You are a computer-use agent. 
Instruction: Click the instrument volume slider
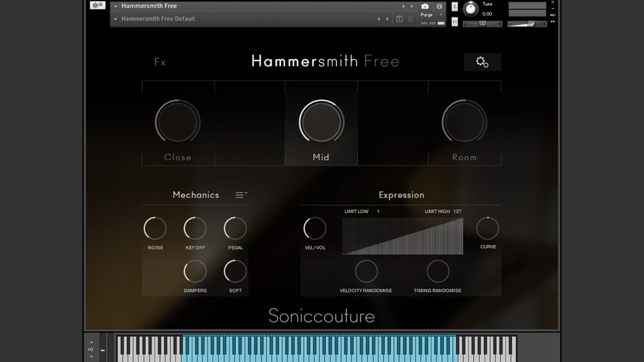coord(528,25)
